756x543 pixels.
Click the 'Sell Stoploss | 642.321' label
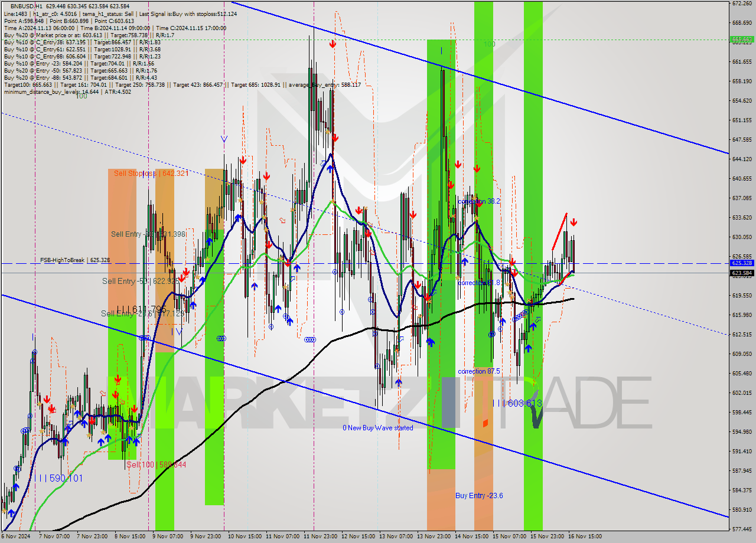pyautogui.click(x=151, y=173)
